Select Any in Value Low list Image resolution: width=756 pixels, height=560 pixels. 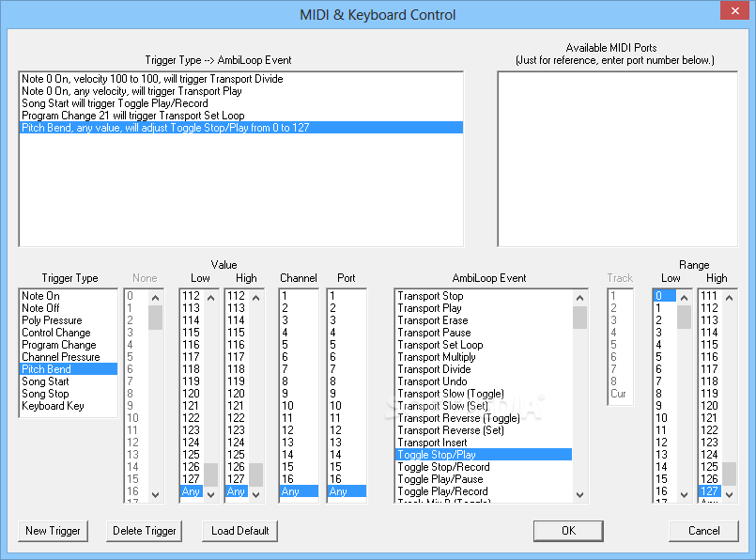[x=192, y=491]
